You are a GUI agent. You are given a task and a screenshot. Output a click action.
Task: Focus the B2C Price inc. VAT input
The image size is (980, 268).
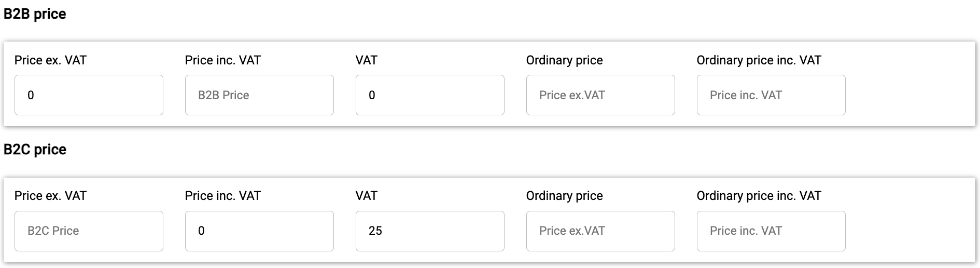259,231
